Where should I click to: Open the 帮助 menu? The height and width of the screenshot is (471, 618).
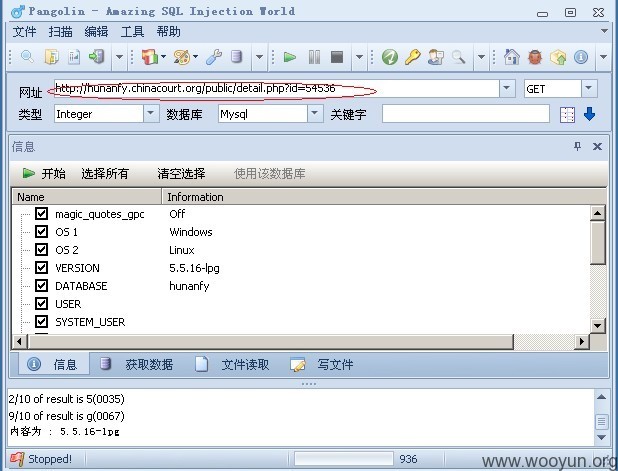coord(168,32)
